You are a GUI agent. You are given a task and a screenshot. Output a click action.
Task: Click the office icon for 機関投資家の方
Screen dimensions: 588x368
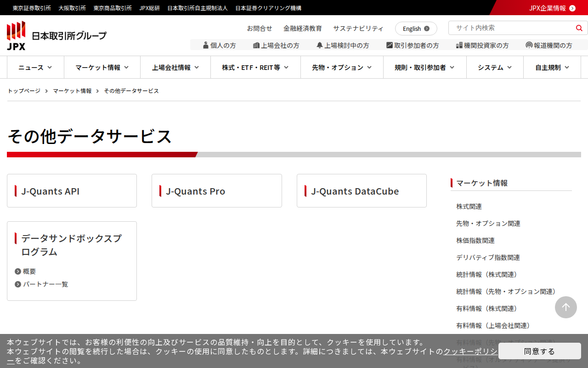459,45
